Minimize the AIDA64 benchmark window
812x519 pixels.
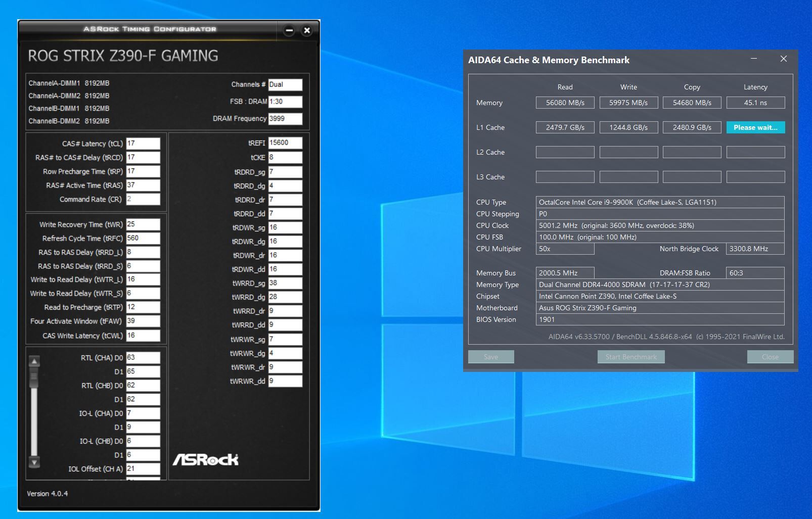click(x=754, y=59)
